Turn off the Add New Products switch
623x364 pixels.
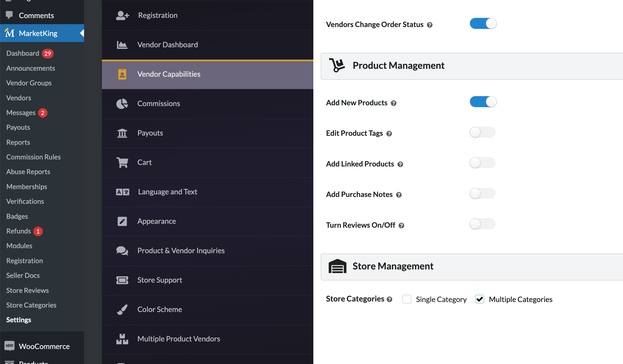(483, 102)
